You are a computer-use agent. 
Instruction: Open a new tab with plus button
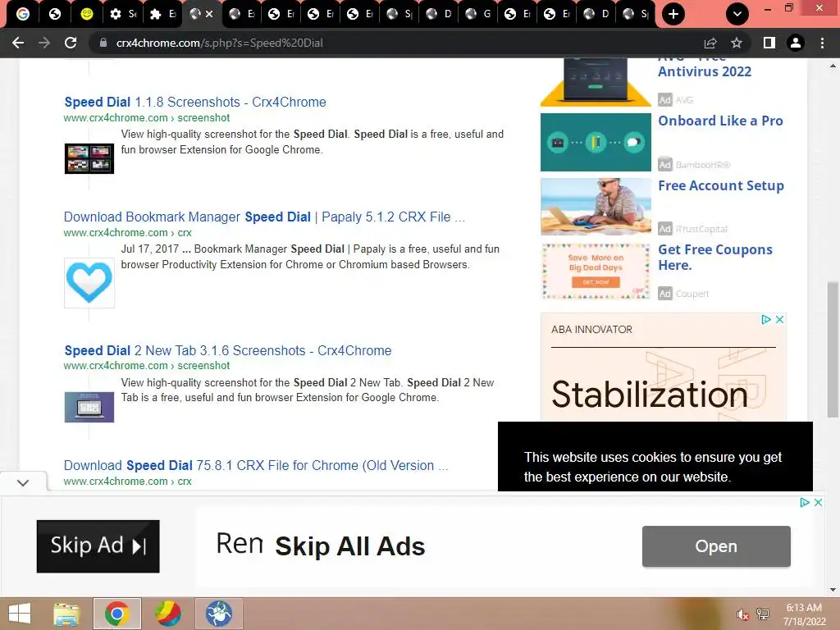pyautogui.click(x=673, y=14)
